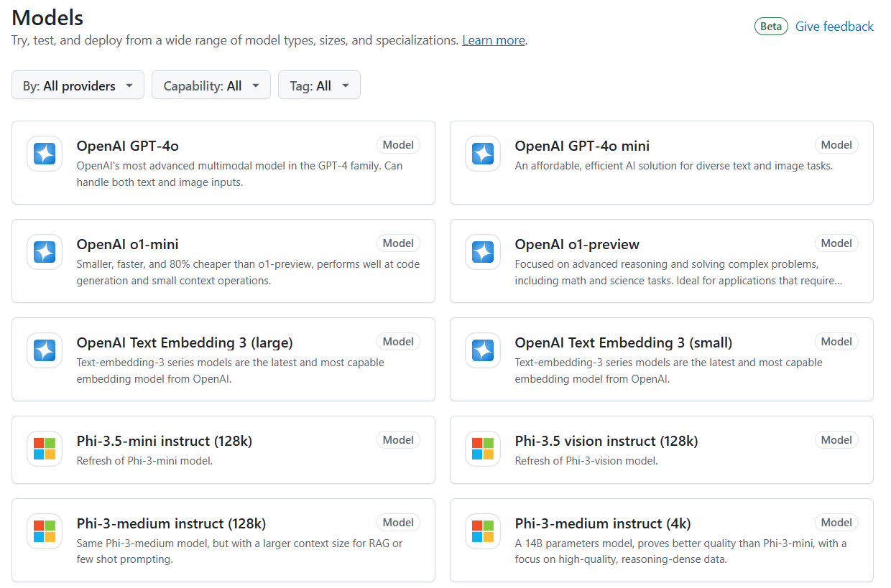Image resolution: width=891 pixels, height=588 pixels.
Task: Click 'An affordable, efficient AI solution' description
Action: pos(674,166)
